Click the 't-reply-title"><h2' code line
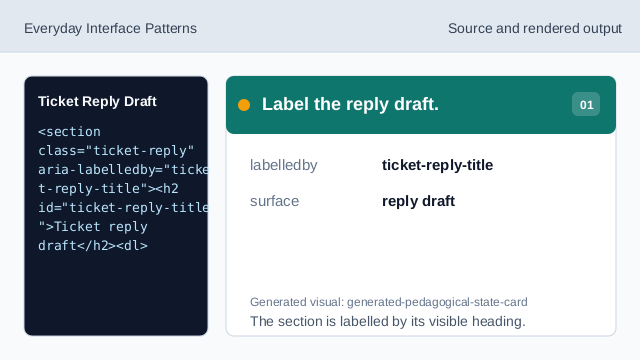640x360 pixels. (108, 189)
